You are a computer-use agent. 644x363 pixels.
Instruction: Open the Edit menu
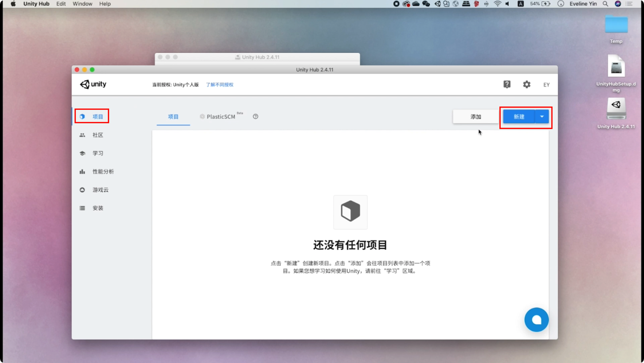(61, 4)
